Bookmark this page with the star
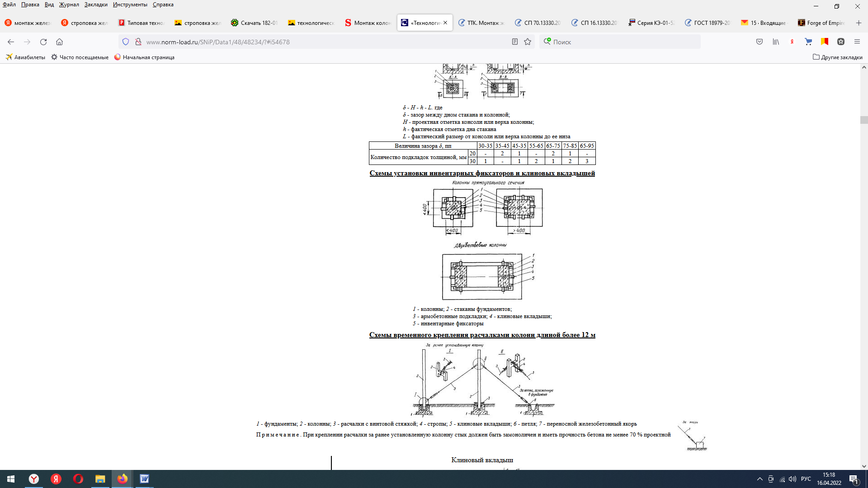This screenshot has width=868, height=488. coord(528,42)
